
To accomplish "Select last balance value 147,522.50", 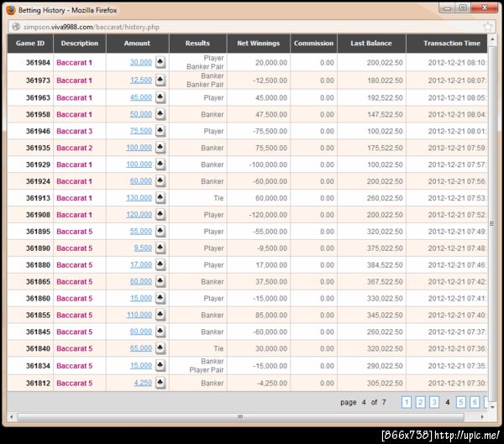I will [385, 114].
